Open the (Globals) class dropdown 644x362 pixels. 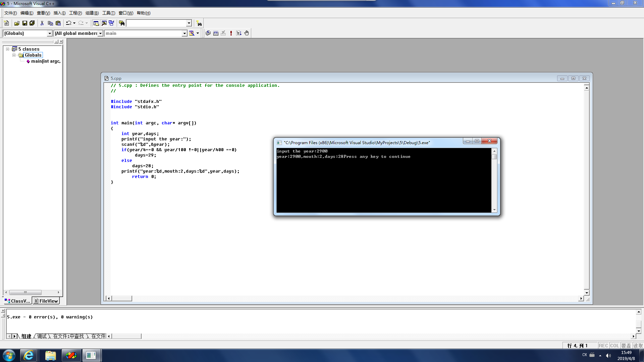(50, 33)
